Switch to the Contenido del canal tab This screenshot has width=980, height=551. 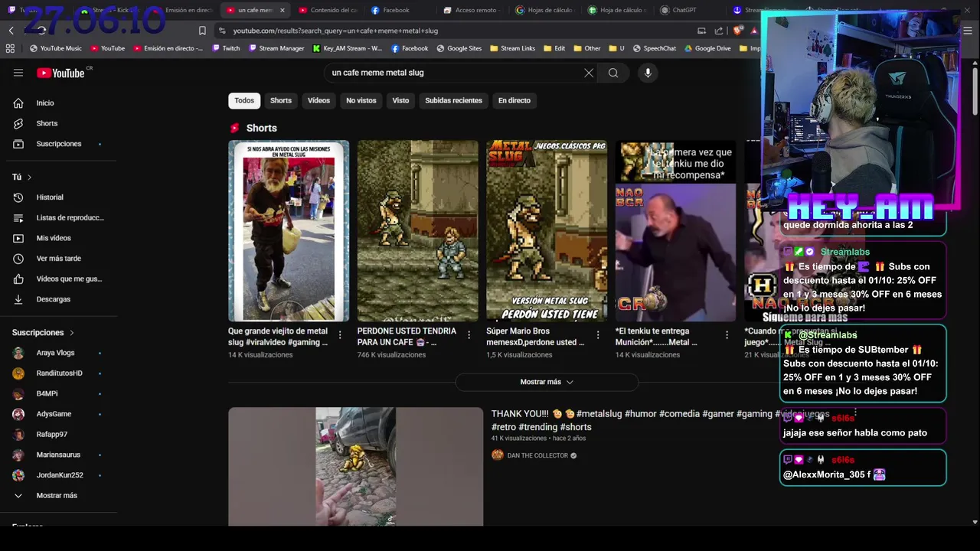pyautogui.click(x=328, y=10)
